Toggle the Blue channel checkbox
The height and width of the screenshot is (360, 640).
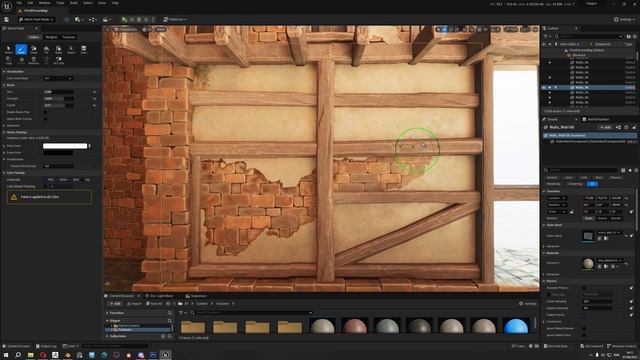pyautogui.click(x=71, y=180)
